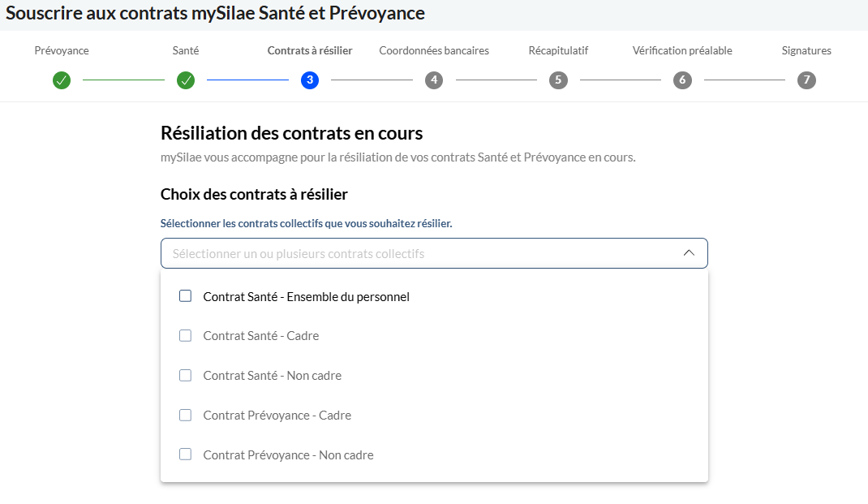Collapse the dropdown using the chevron arrow

coord(689,253)
